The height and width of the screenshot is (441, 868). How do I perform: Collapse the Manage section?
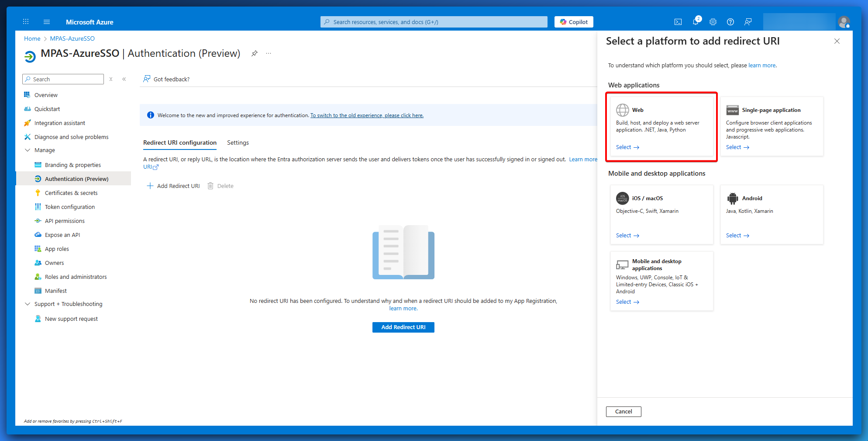click(28, 150)
